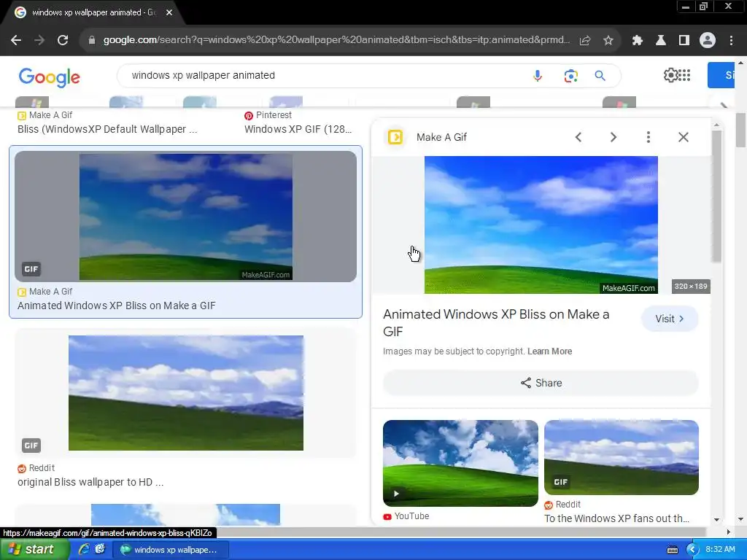Click the browser forward arrow
Image resolution: width=747 pixels, height=560 pixels.
click(x=39, y=41)
